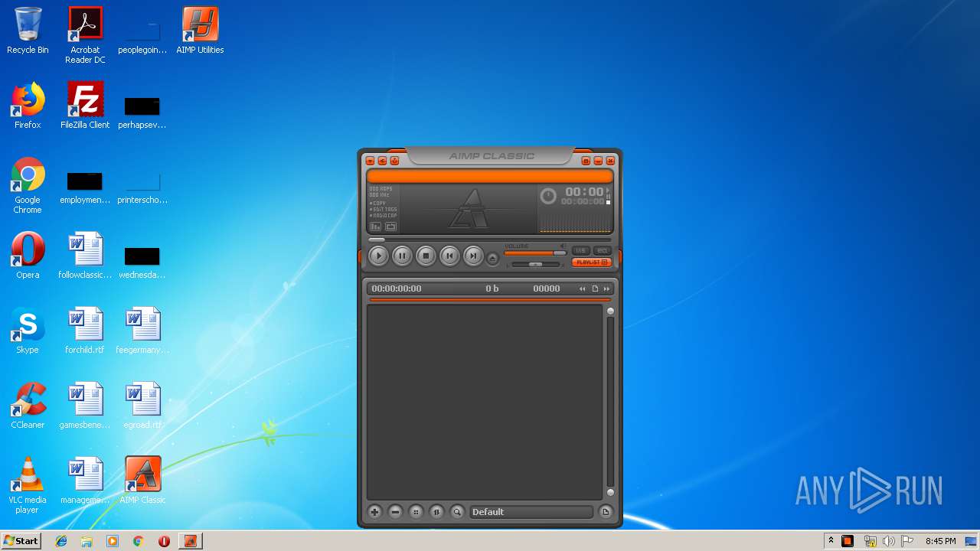Select the CCleaner desktop shortcut
Screen dimensions: 980x551
(28, 406)
